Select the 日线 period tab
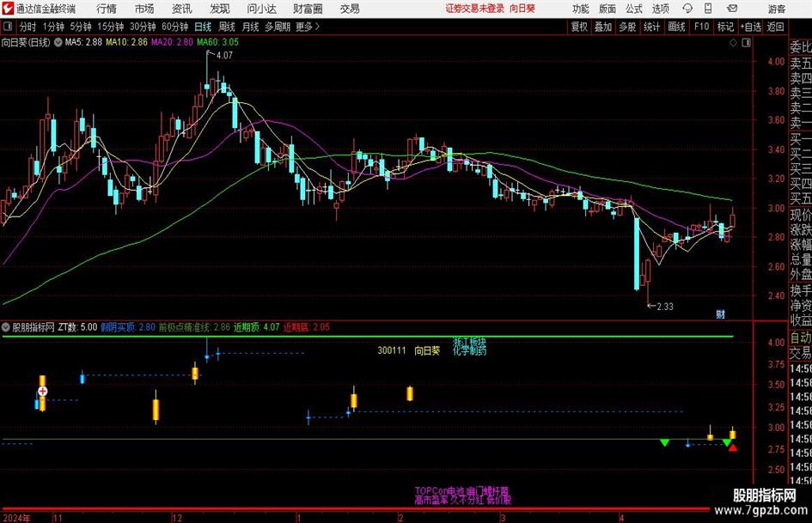812x523 pixels. point(203,27)
